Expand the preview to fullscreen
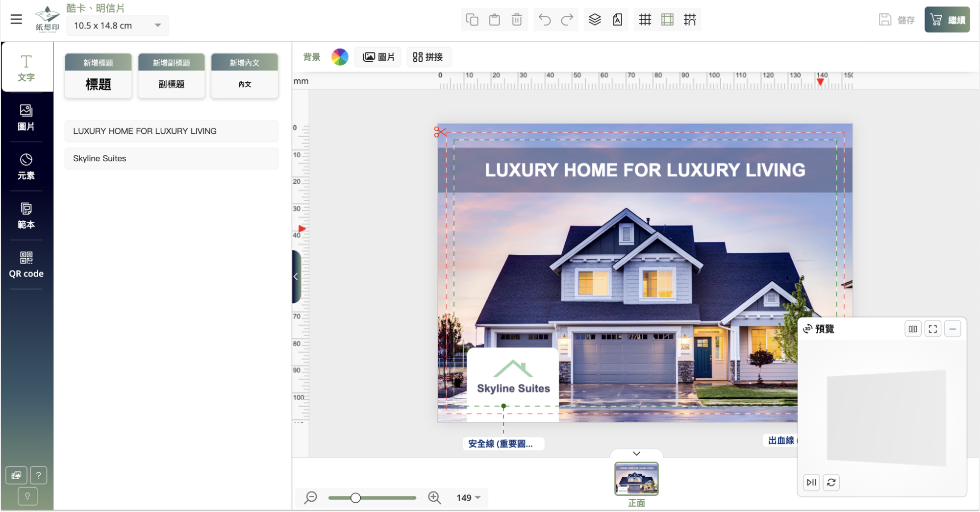Screen dimensions: 980x512 933,329
